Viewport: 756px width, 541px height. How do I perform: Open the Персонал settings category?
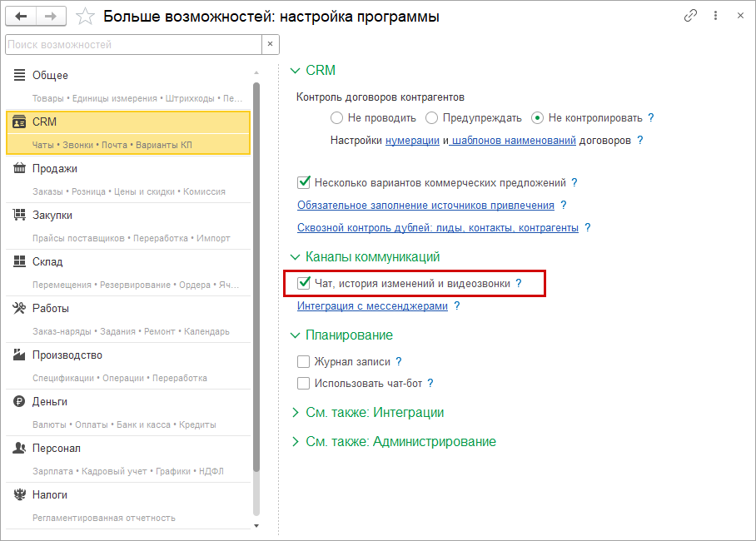coord(128,459)
